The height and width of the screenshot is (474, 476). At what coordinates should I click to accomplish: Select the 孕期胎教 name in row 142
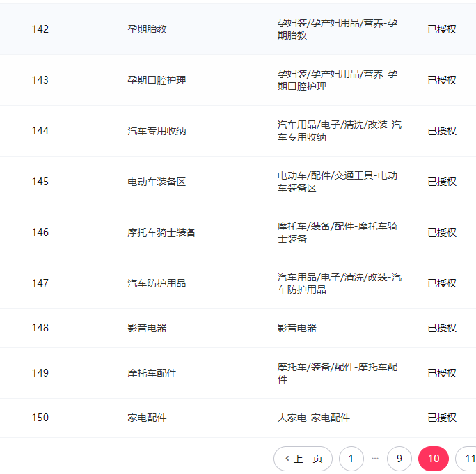pos(147,29)
